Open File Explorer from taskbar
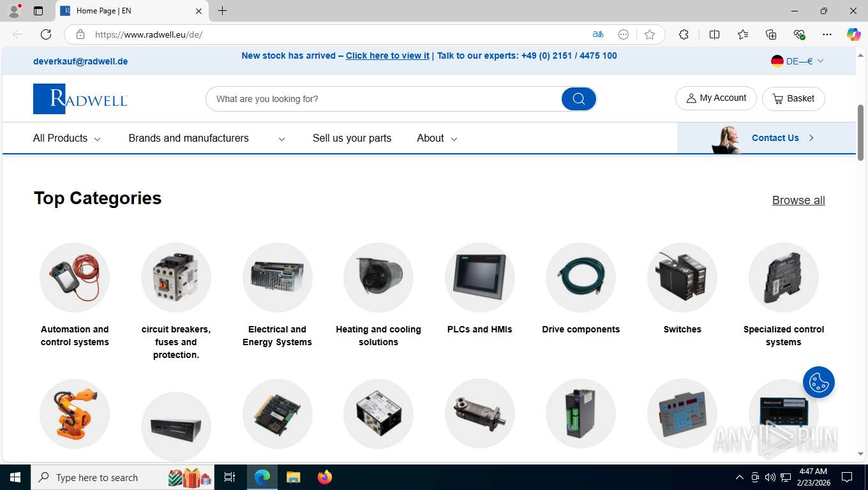The width and height of the screenshot is (868, 490). pyautogui.click(x=293, y=477)
